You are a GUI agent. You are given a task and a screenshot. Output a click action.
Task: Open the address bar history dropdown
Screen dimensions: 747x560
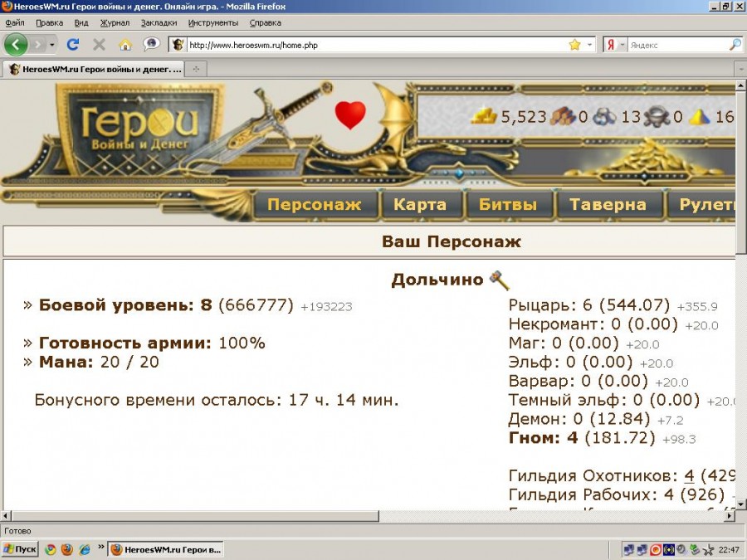[590, 45]
